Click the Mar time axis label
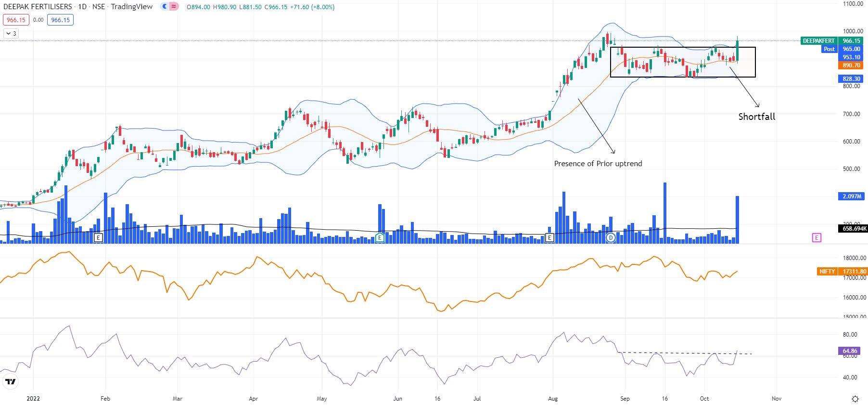This screenshot has height=405, width=868. pos(178,399)
